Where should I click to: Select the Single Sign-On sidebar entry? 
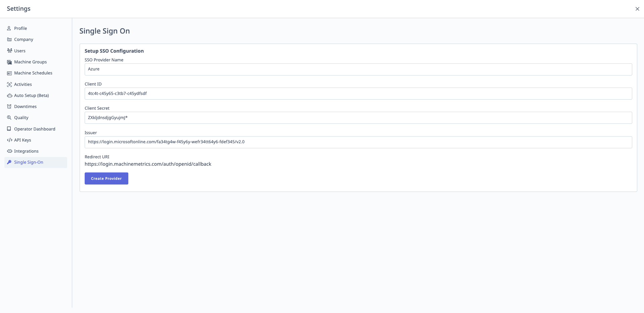click(x=29, y=162)
